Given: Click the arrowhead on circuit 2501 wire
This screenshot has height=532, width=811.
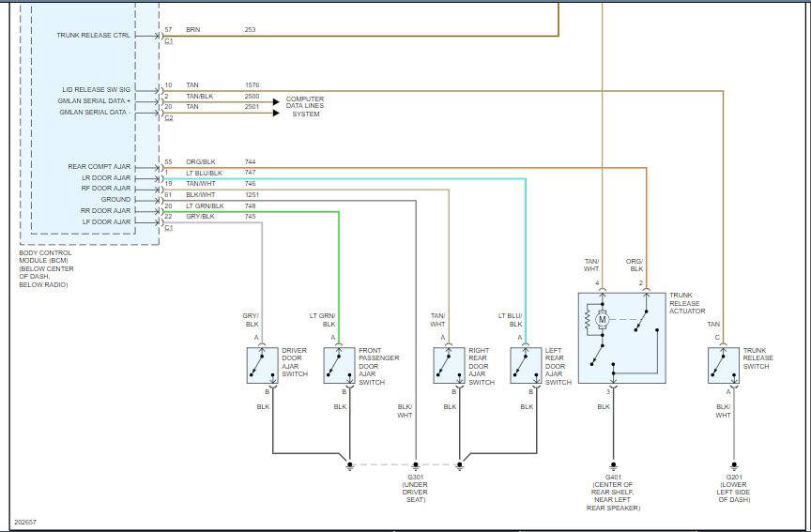Looking at the screenshot, I should 276,113.
